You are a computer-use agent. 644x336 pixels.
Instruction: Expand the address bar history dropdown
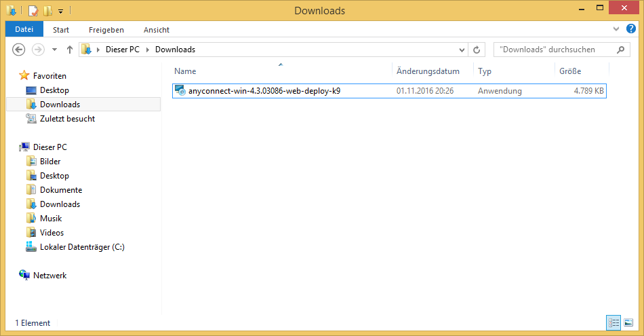pos(462,50)
